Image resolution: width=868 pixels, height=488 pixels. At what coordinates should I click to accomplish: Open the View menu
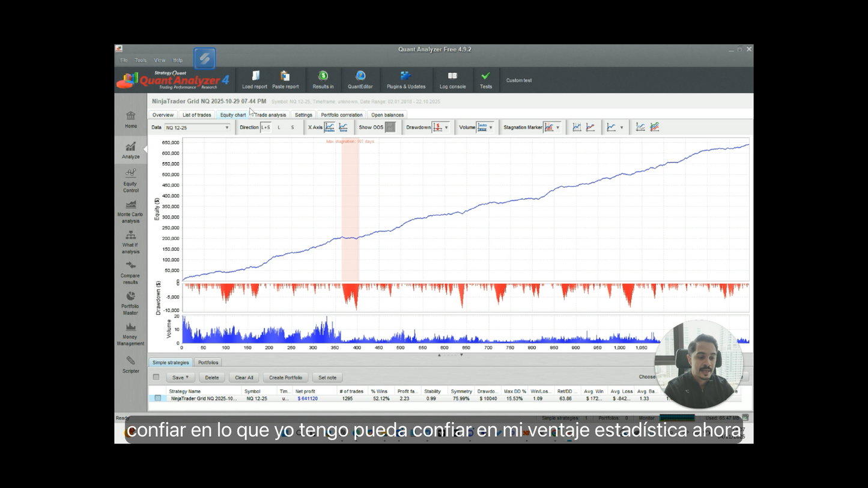(x=159, y=60)
